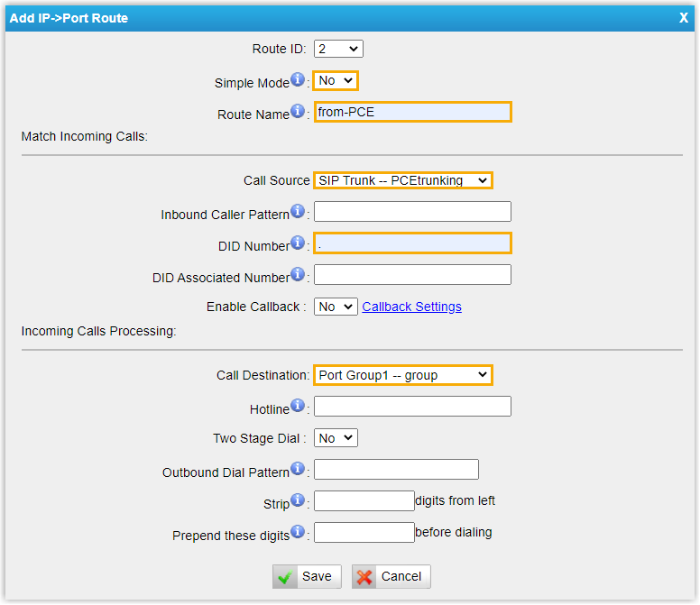Open the Callback Settings link
Viewport: 700px width, 605px height.
click(x=411, y=307)
